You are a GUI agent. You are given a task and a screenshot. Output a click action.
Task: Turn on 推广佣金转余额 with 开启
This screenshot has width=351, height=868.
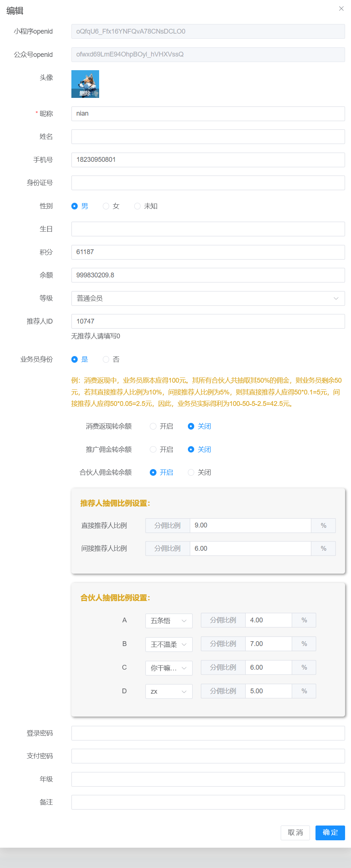pos(153,450)
